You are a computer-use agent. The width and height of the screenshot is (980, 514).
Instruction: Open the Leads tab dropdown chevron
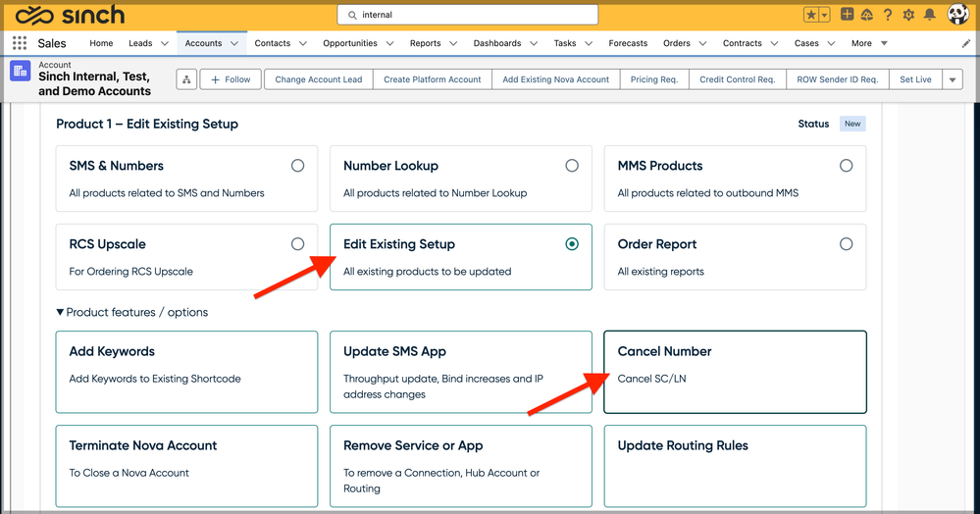point(165,44)
